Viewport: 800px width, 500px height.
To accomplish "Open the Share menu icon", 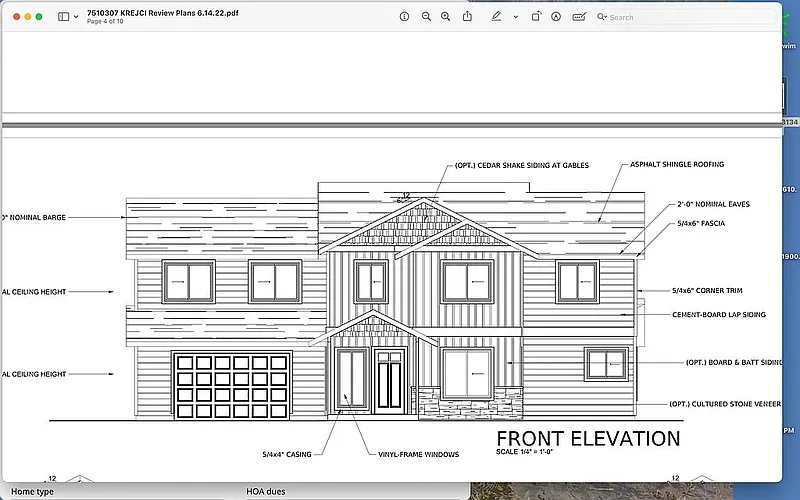I will [468, 17].
